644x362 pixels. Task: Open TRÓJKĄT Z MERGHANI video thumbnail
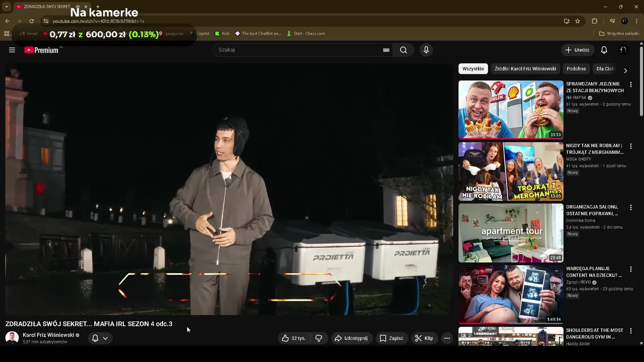511,171
